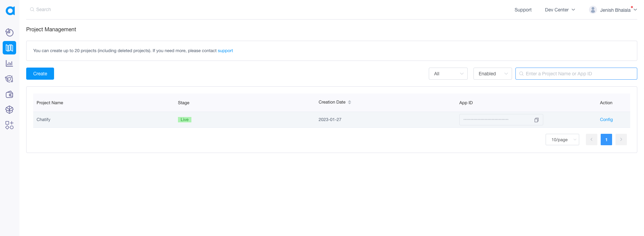Open the cube package sidebar icon
Viewport: 644px width, 236px height.
click(x=9, y=110)
